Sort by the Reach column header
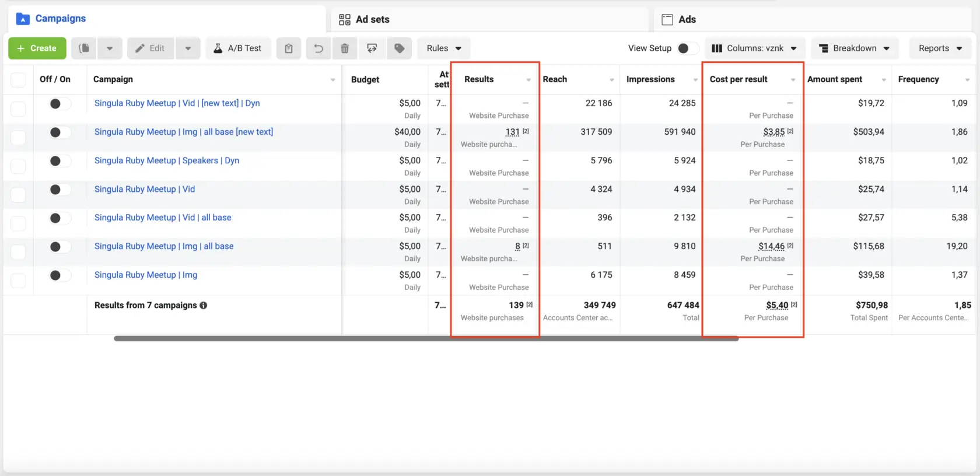980x476 pixels. 579,79
